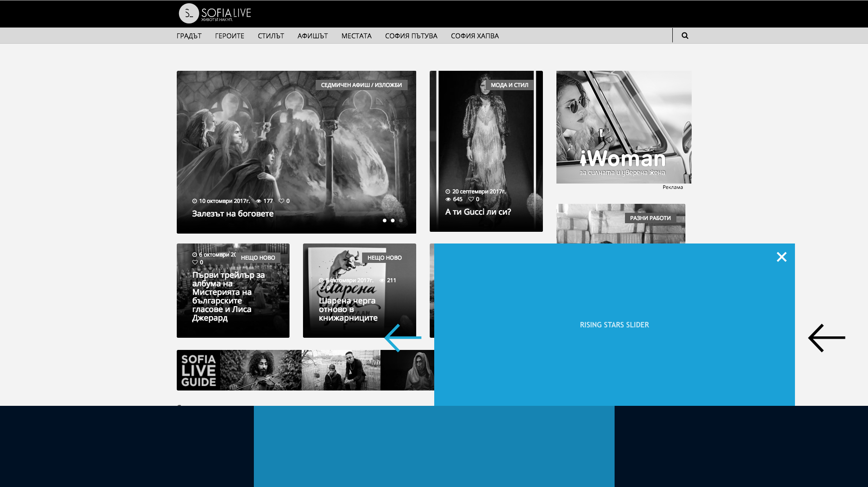Open А ти Gucci ли си? article
The height and width of the screenshot is (487, 868).
coord(478,212)
